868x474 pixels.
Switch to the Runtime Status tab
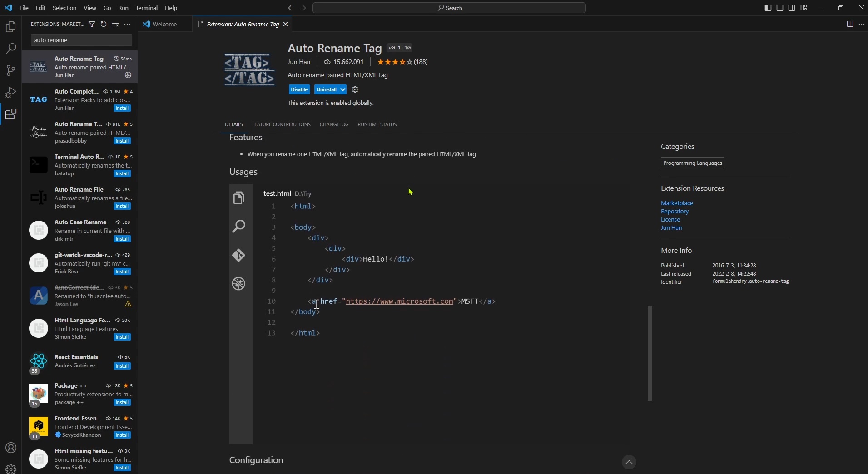point(377,124)
